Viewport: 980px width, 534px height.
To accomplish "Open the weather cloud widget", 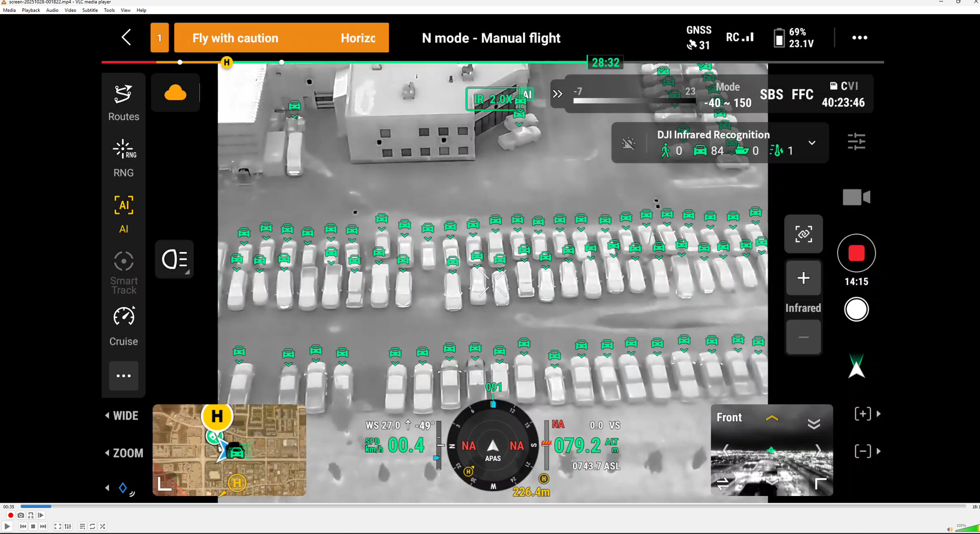I will (175, 92).
